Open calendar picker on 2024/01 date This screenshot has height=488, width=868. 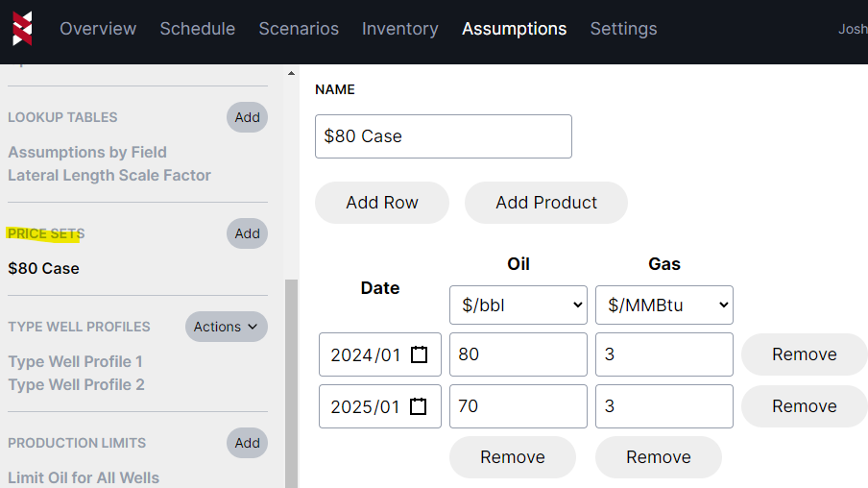(x=419, y=354)
